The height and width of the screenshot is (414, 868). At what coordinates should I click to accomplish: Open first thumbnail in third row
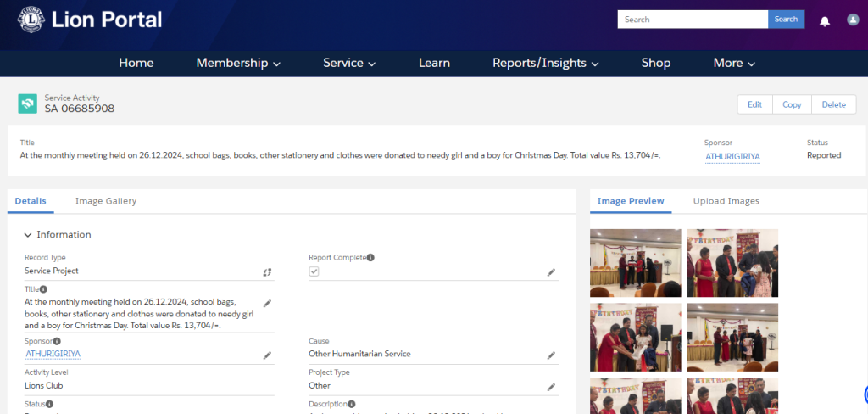(636, 395)
